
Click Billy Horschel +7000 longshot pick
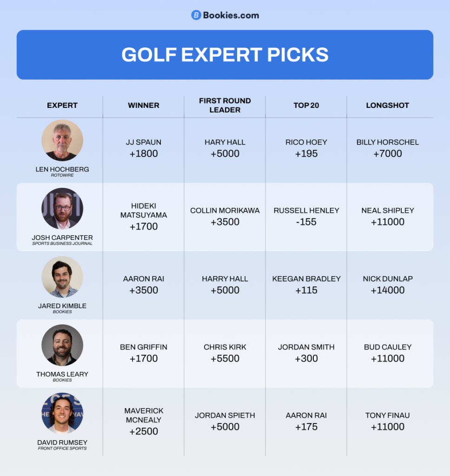[388, 148]
